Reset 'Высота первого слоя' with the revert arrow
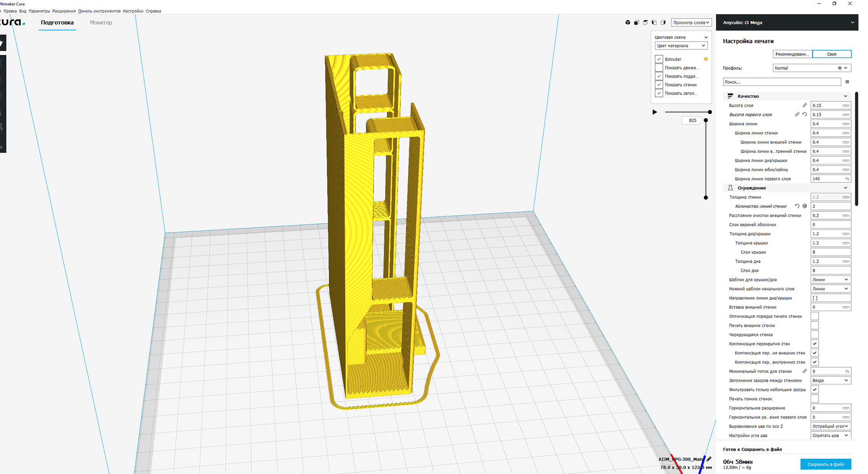 click(805, 115)
